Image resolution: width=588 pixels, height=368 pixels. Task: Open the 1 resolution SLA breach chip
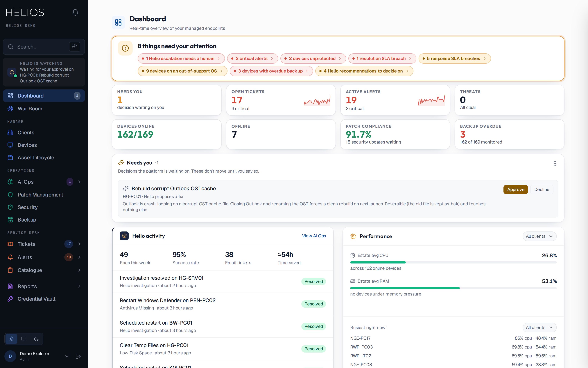click(382, 58)
